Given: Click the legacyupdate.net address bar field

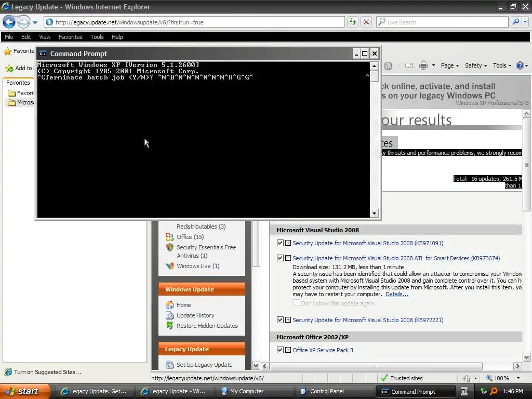Looking at the screenshot, I should pos(194,22).
